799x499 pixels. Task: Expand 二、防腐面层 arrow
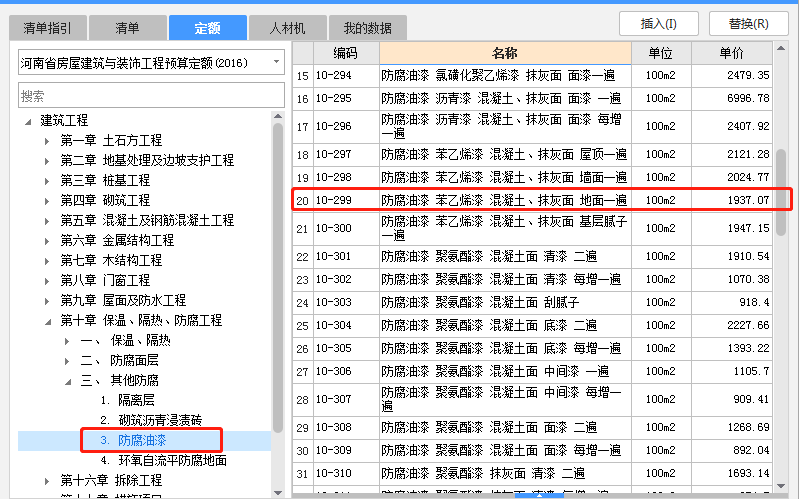tap(67, 361)
